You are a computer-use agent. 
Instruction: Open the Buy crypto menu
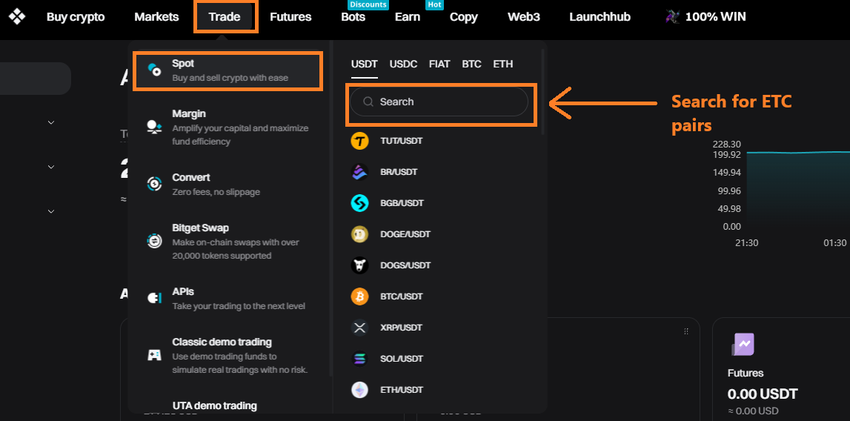click(x=75, y=17)
